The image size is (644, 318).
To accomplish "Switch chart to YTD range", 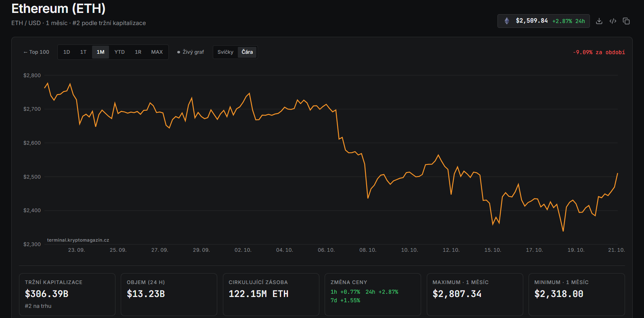I will pos(120,52).
